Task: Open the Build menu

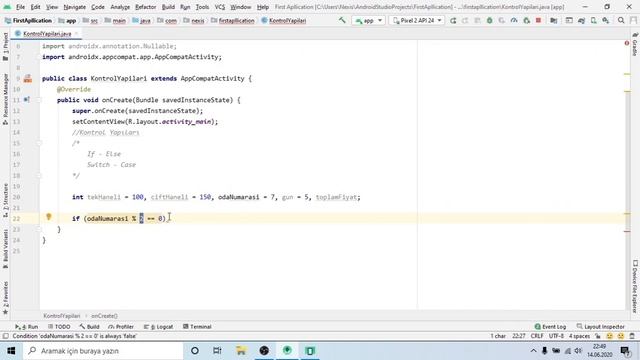Action: point(168,7)
